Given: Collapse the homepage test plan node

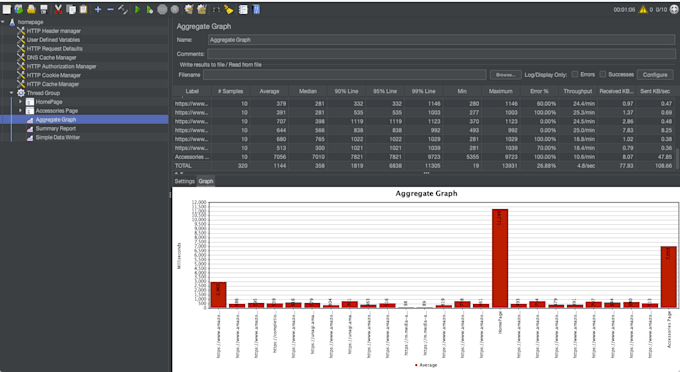Looking at the screenshot, I should 3,22.
